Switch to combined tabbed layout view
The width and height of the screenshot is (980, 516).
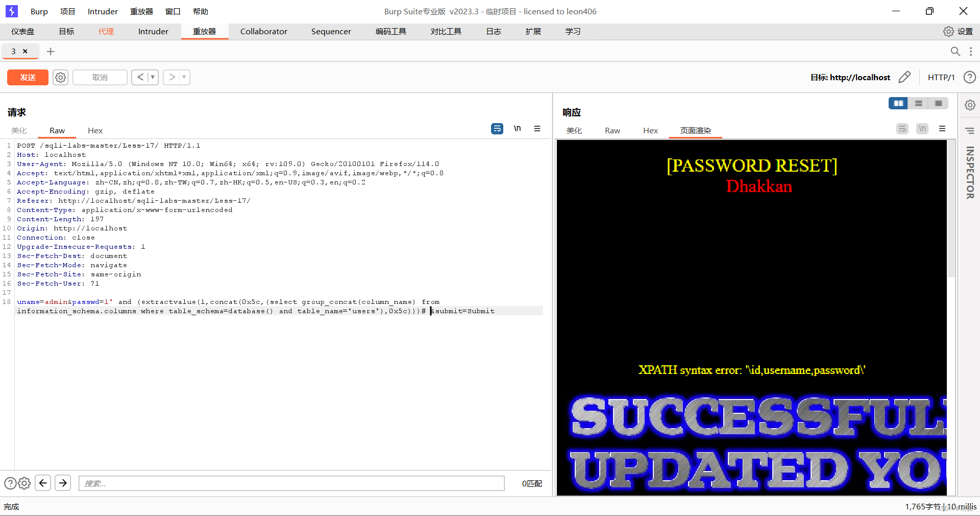(x=938, y=103)
